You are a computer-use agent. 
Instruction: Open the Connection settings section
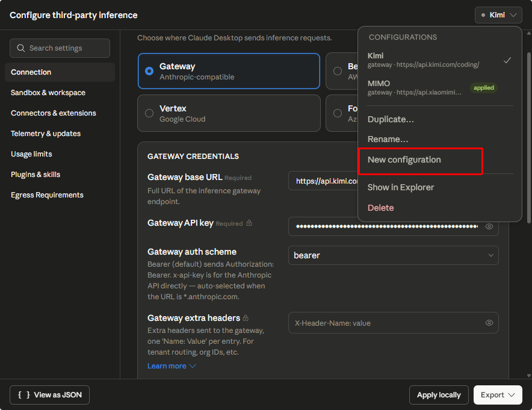point(60,72)
